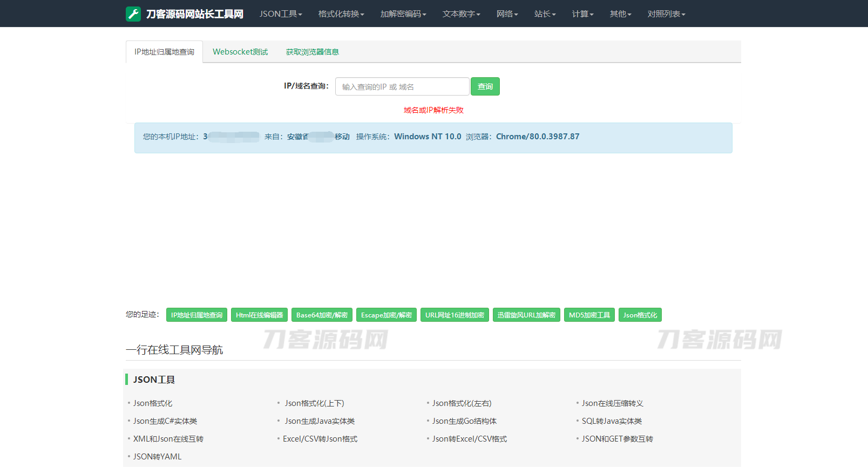Open the 加解密编码 dropdown
The width and height of the screenshot is (868, 474).
pos(403,14)
